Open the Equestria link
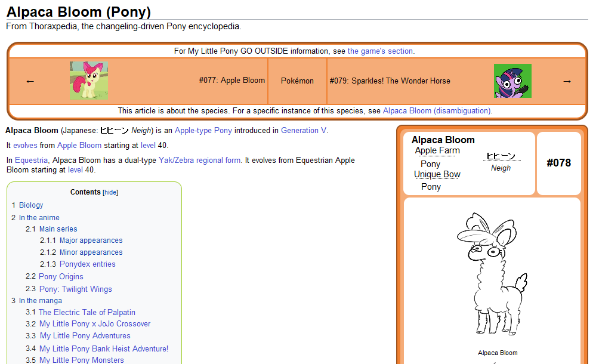Image resolution: width=596 pixels, height=364 pixels. [31, 160]
